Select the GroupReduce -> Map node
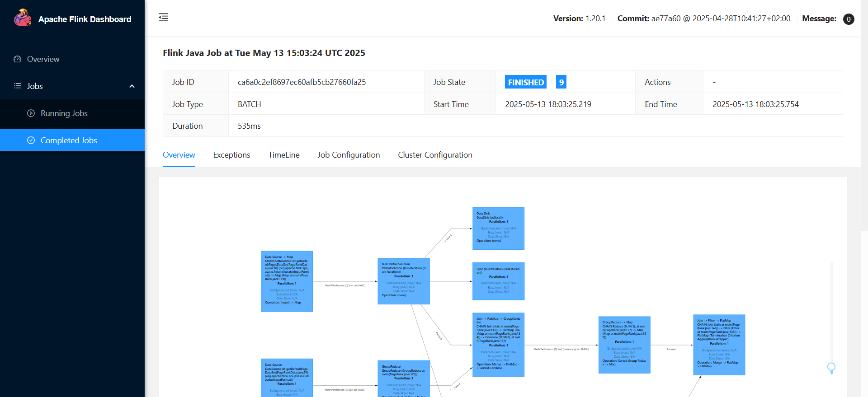The height and width of the screenshot is (397, 868). [624, 345]
